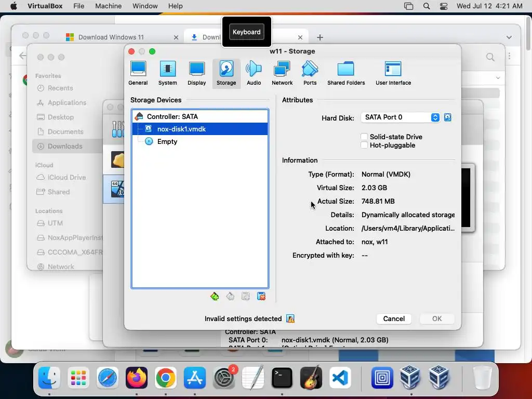Viewport: 532px width, 399px height.
Task: Enable the Solid-state Drive checkbox
Action: 364,137
